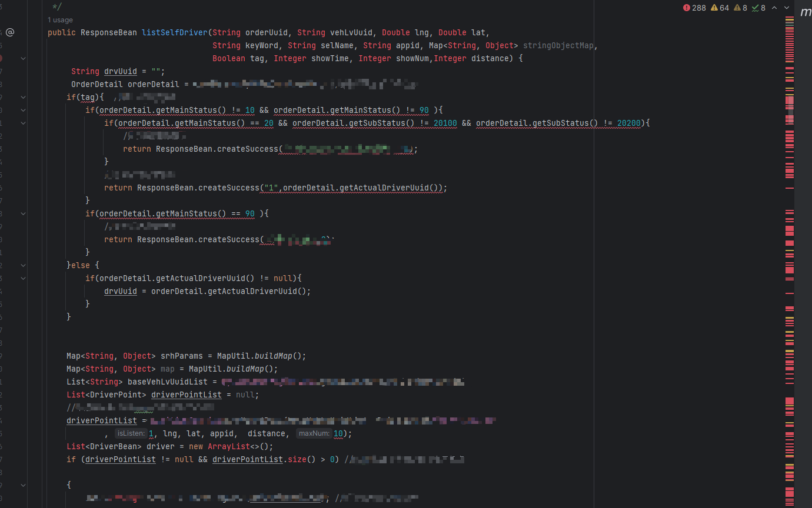Image resolution: width=812 pixels, height=508 pixels.
Task: Click the 20200 numeric literal
Action: [629, 123]
